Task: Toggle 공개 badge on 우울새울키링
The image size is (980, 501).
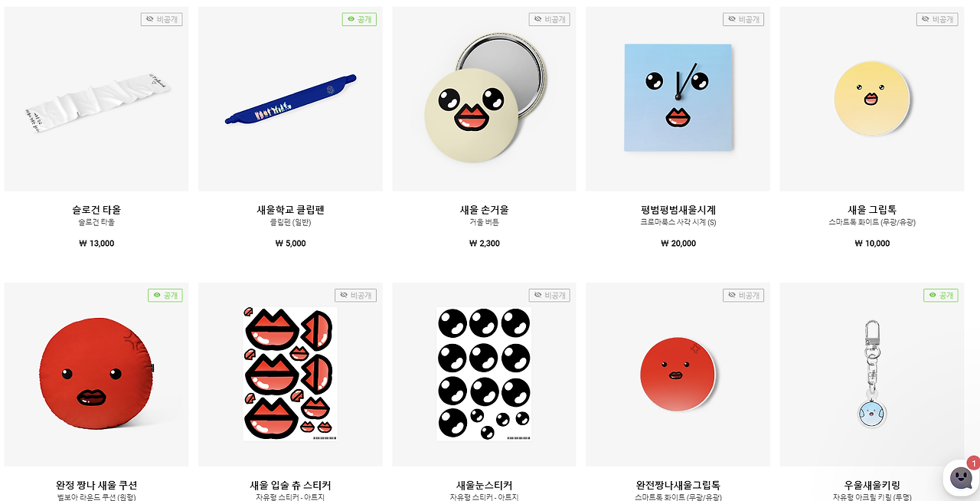Action: (x=941, y=295)
